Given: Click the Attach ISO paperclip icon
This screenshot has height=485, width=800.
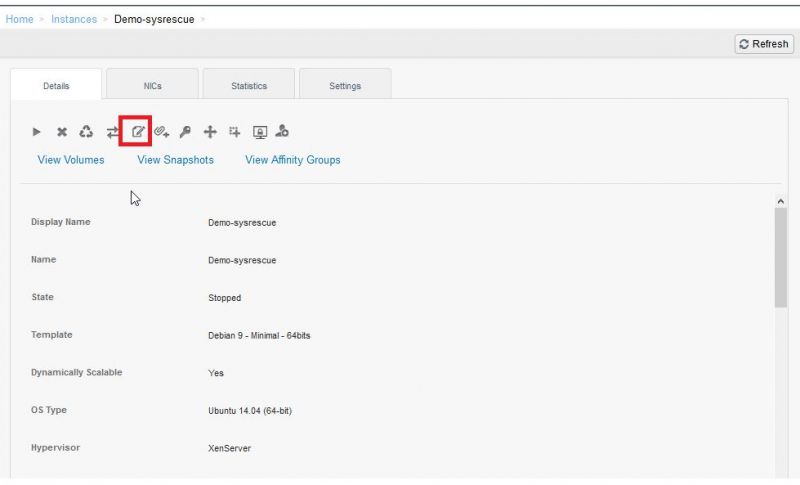Looking at the screenshot, I should (161, 132).
